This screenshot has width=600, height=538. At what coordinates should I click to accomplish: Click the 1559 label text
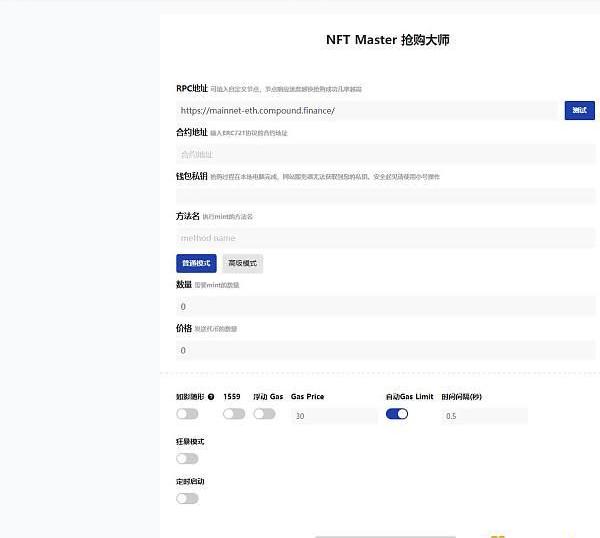(232, 397)
